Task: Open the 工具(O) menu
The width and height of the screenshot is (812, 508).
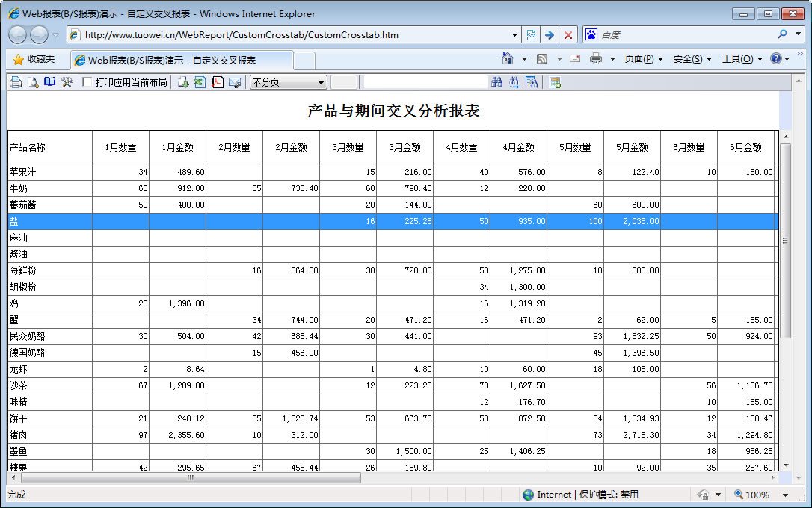Action: pos(742,59)
